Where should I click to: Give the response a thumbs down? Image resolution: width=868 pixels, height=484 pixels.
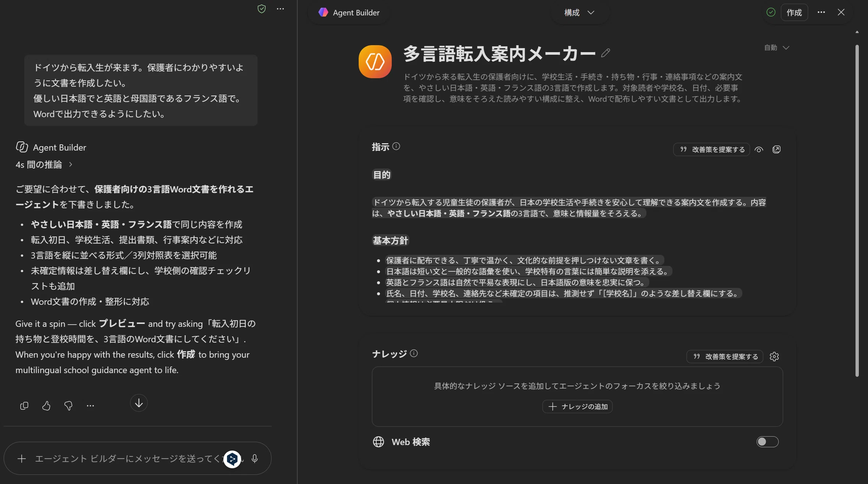68,406
